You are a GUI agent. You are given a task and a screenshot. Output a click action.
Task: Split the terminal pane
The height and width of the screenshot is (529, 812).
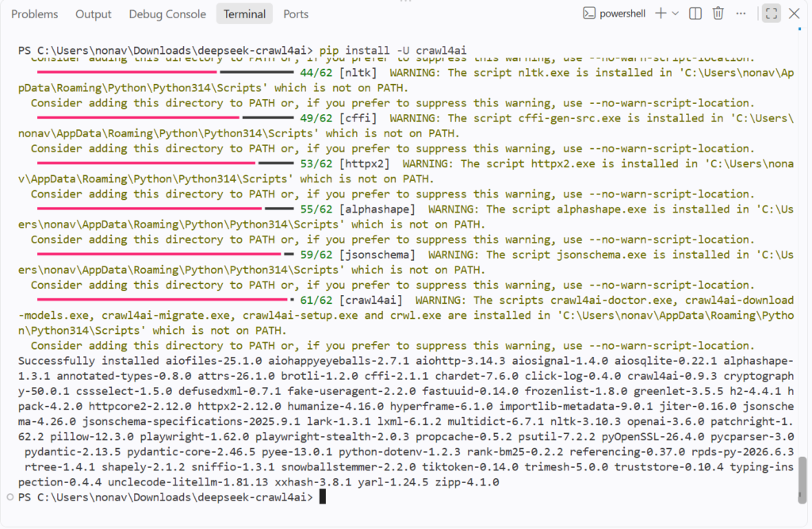click(695, 13)
